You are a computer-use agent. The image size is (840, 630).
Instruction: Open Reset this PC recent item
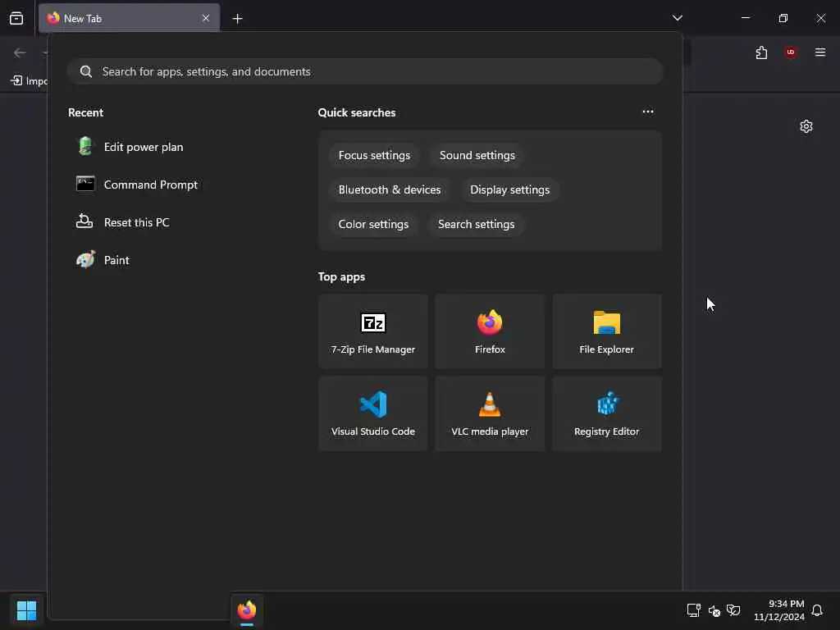click(123, 222)
